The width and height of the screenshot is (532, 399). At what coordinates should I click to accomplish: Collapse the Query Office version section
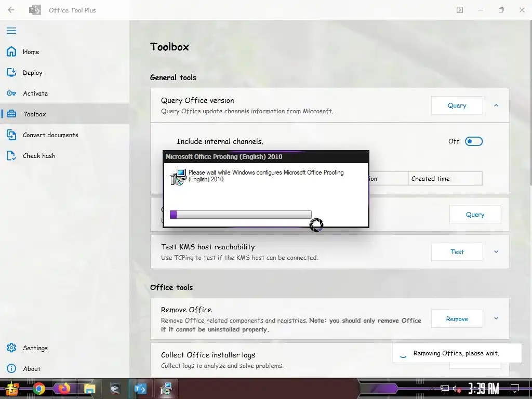pos(496,105)
